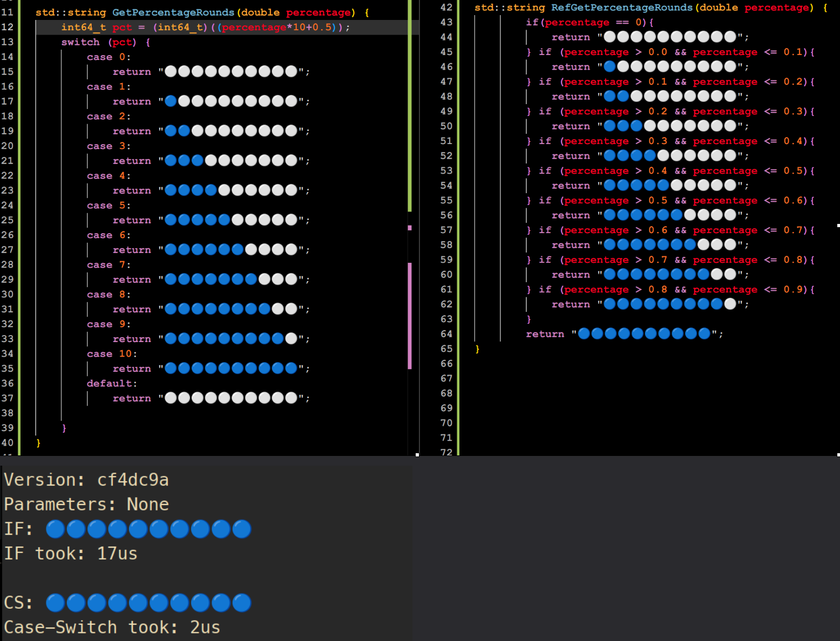The width and height of the screenshot is (840, 641).
Task: Click the green change bar on left editor scrollbar
Action: (410, 108)
